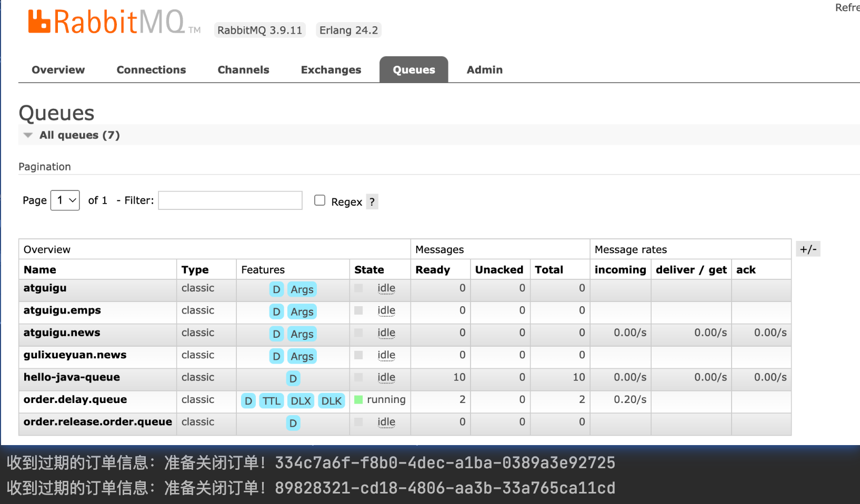Viewport: 860px width, 504px height.
Task: Select the Queues tab
Action: click(414, 70)
